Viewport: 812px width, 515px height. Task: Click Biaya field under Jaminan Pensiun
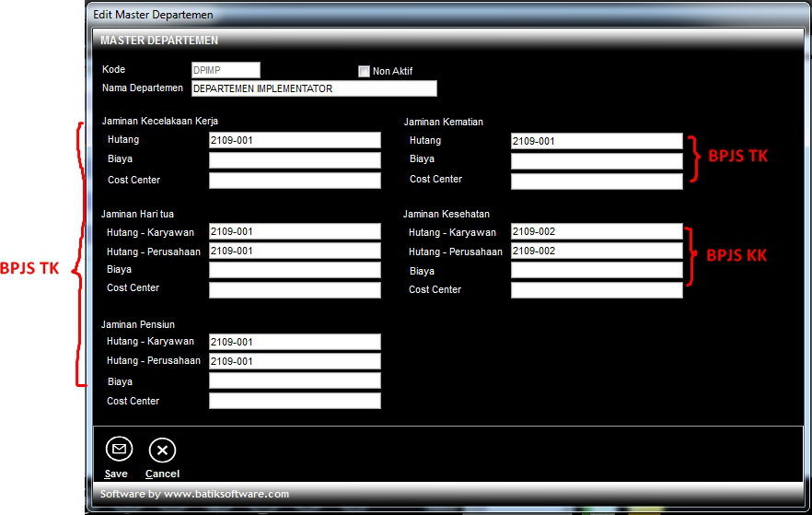pyautogui.click(x=295, y=380)
